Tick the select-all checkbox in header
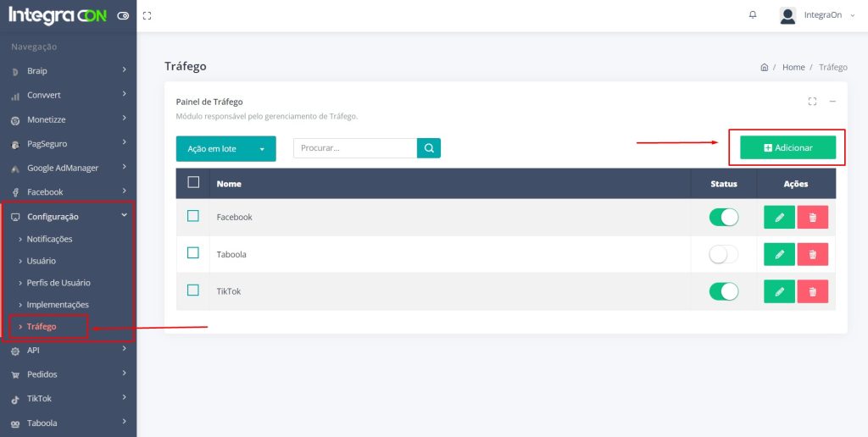The image size is (868, 437). click(x=193, y=183)
